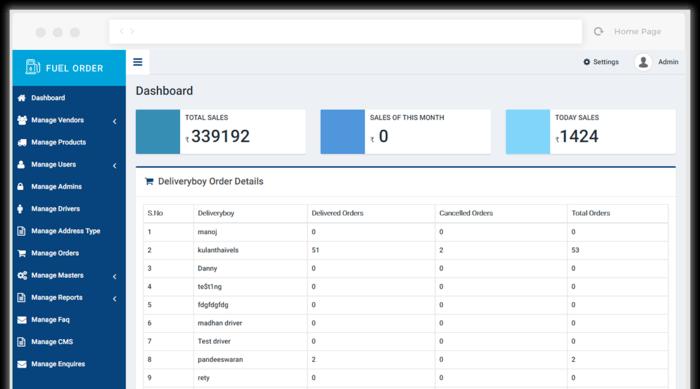Click the Settings gear icon
Screen dimensions: 700x389
[x=587, y=62]
